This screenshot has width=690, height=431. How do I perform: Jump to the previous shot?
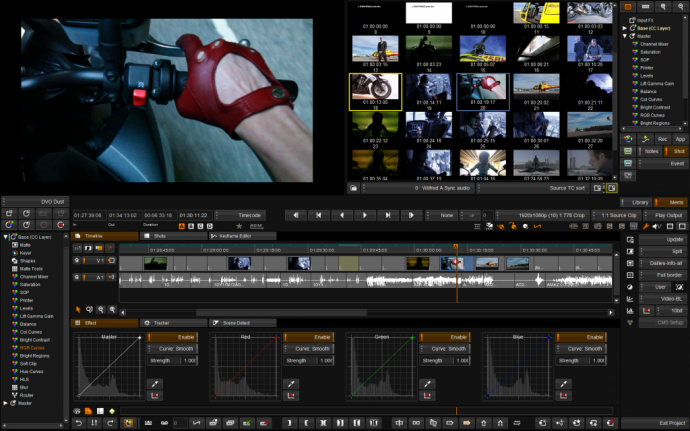(319, 215)
